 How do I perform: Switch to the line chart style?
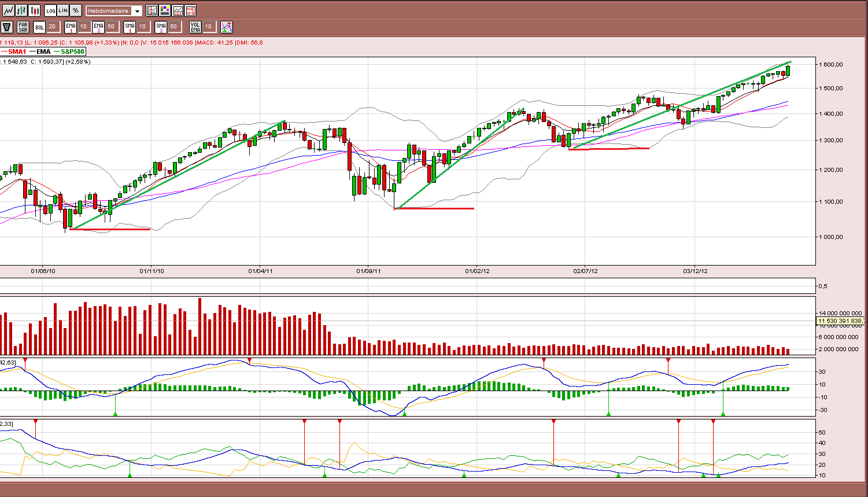click(8, 10)
